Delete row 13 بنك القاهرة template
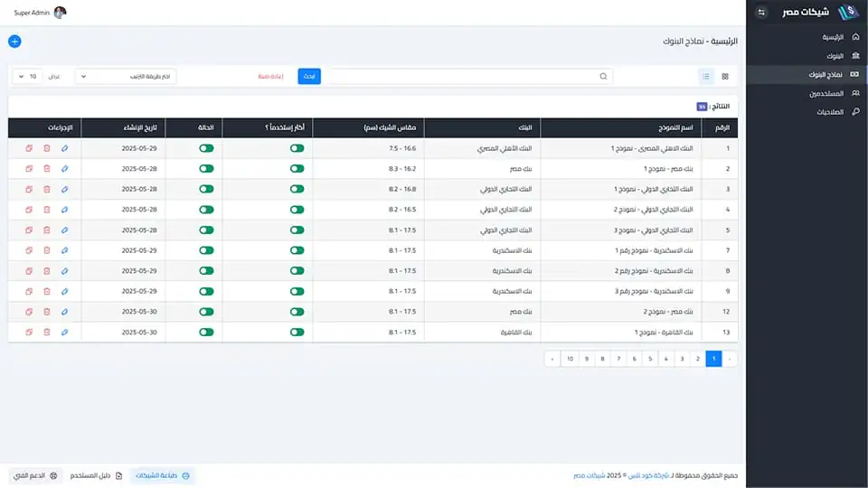Image resolution: width=868 pixels, height=488 pixels. point(47,333)
